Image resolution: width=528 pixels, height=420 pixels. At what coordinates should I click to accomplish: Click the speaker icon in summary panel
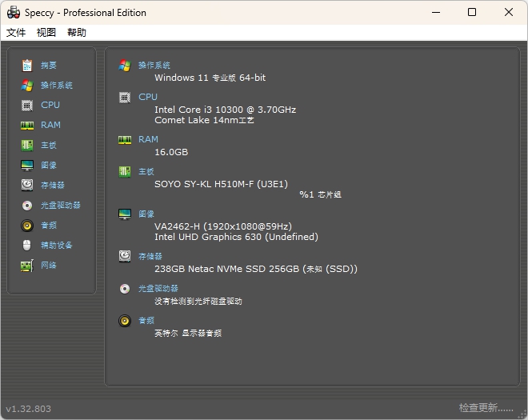click(x=125, y=321)
